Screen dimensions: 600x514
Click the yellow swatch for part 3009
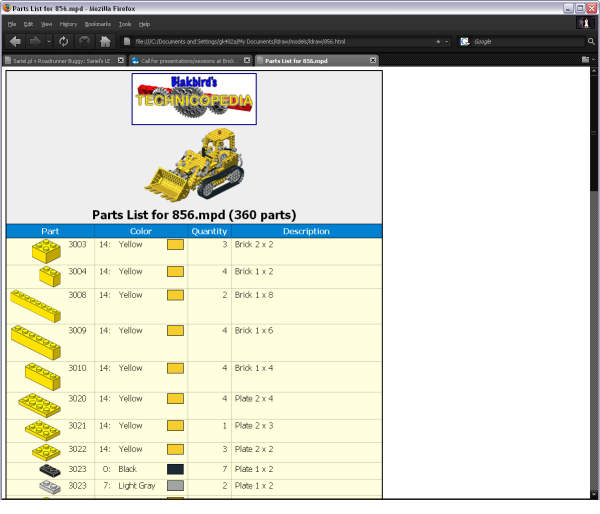click(175, 331)
